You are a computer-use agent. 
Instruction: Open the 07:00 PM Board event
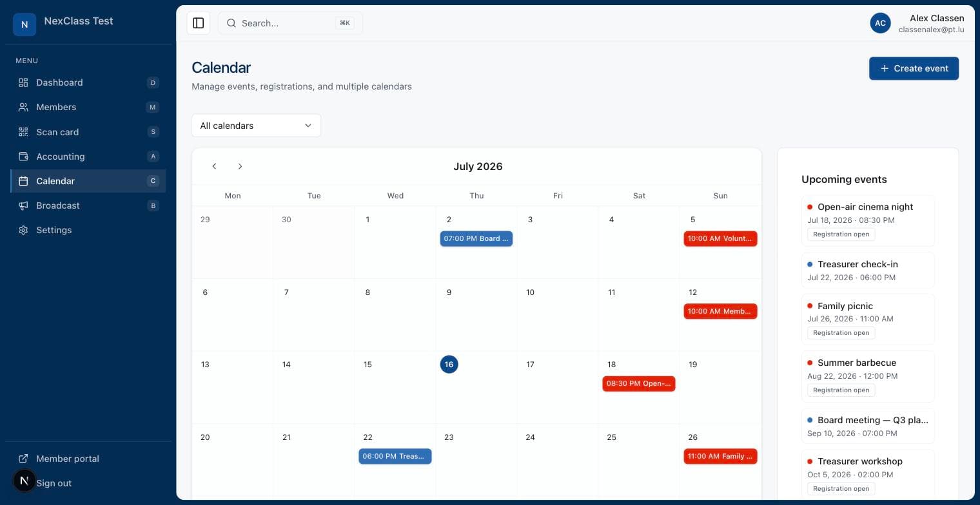pyautogui.click(x=476, y=238)
